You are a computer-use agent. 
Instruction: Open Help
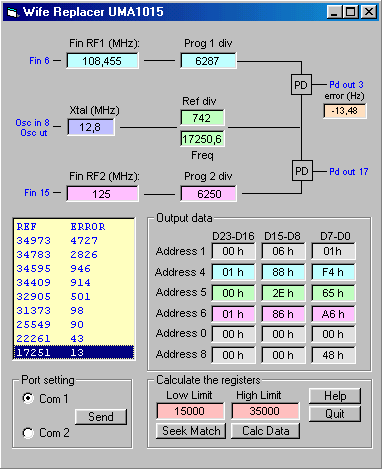335,396
